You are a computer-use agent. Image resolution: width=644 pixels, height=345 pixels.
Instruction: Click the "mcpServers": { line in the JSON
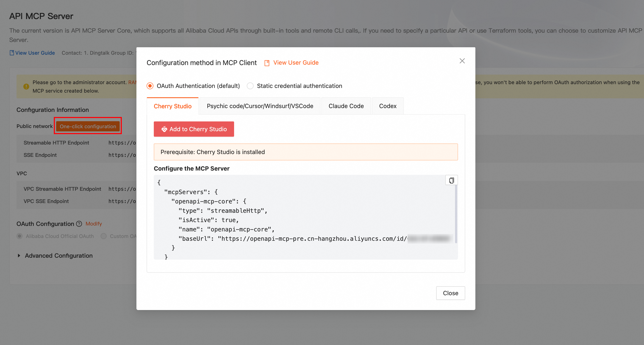191,192
